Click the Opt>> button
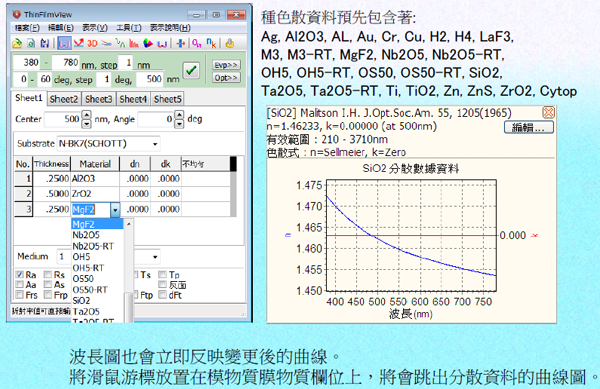600x389 pixels. pyautogui.click(x=226, y=78)
